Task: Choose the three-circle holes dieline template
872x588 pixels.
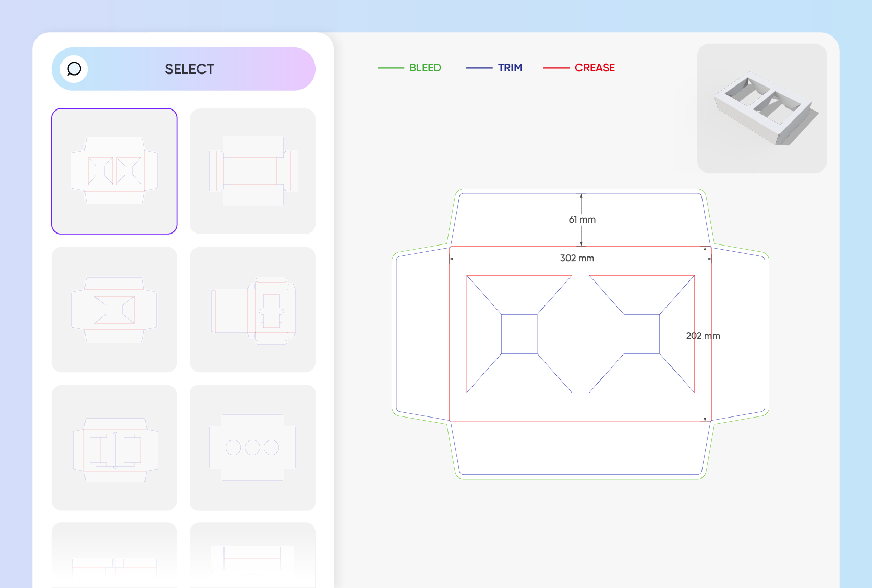Action: [253, 448]
